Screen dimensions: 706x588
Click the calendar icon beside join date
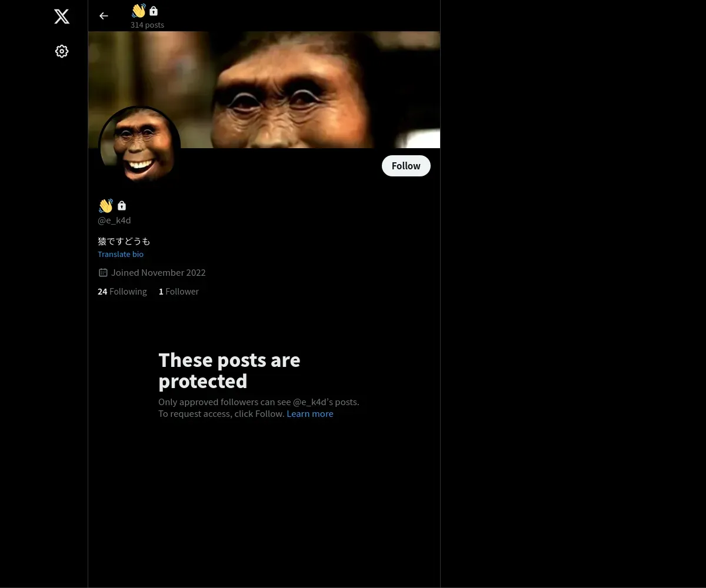point(103,272)
